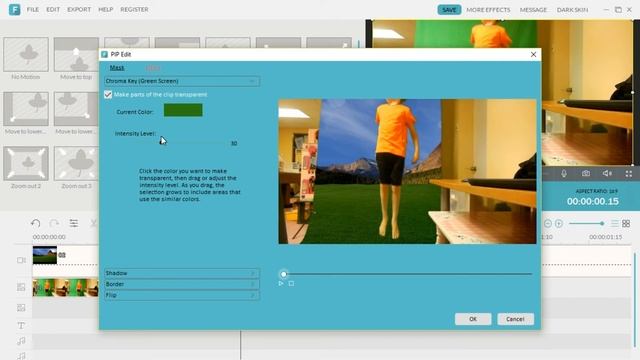Select the Move to lower right motion thumbnail
640x360 pixels.
[x=76, y=109]
